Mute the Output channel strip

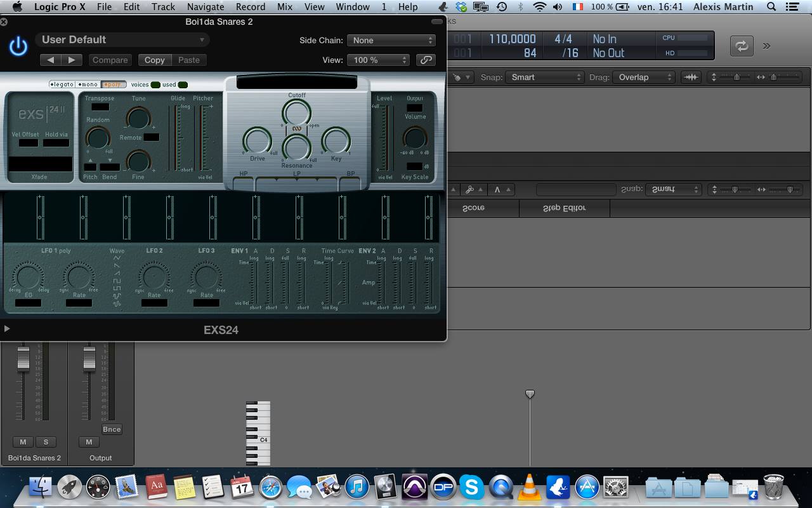(89, 442)
